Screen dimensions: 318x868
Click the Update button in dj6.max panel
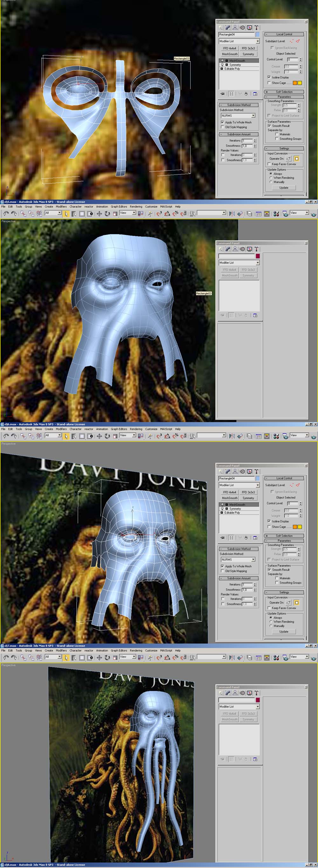[x=284, y=632]
